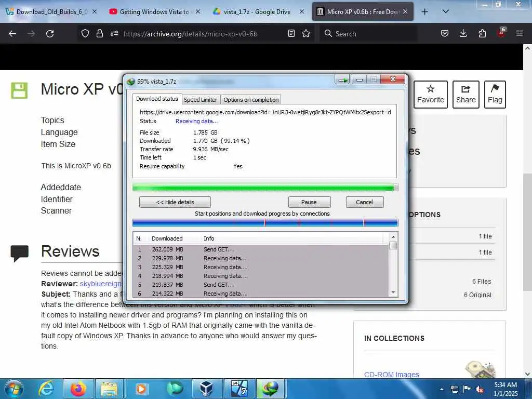Image resolution: width=532 pixels, height=399 pixels.
Task: Open Windows Explorer from the taskbar
Action: [109, 389]
